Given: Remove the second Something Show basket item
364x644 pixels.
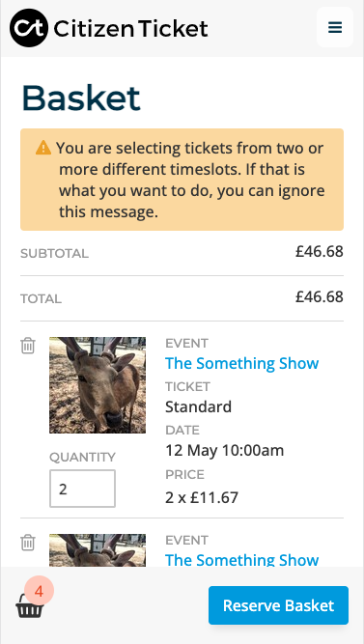Looking at the screenshot, I should point(28,543).
